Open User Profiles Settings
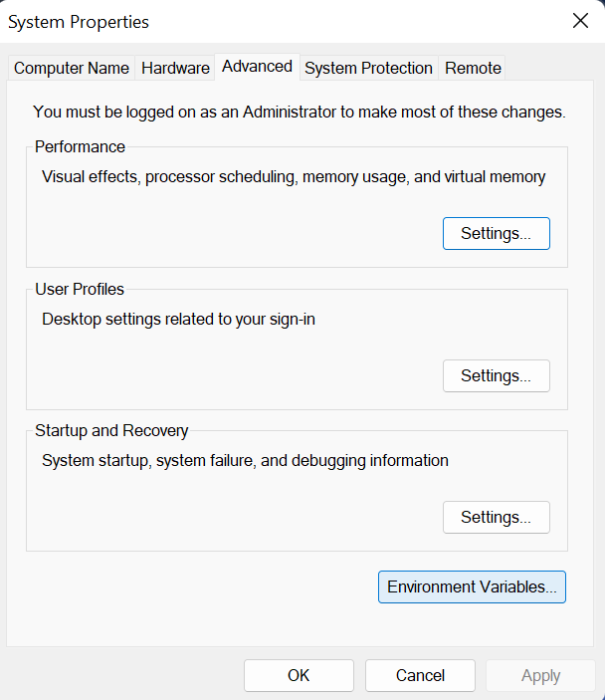Viewport: 605px width, 700px height. (496, 375)
